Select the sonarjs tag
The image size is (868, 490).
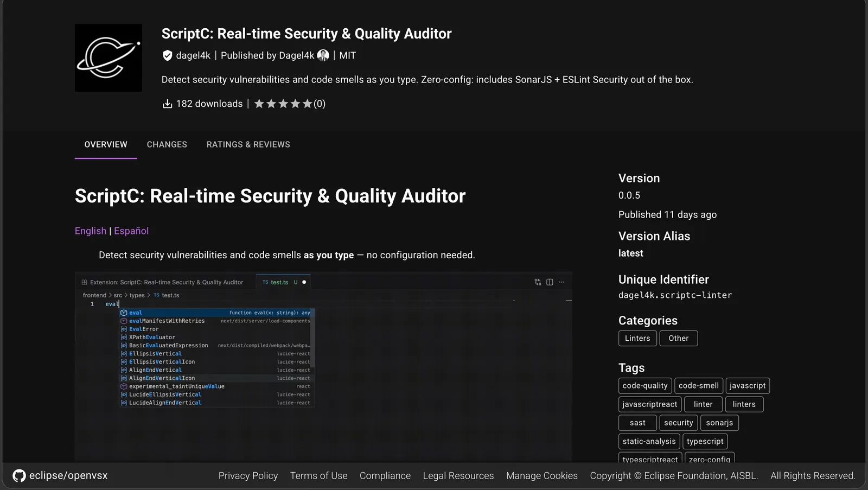pyautogui.click(x=719, y=423)
